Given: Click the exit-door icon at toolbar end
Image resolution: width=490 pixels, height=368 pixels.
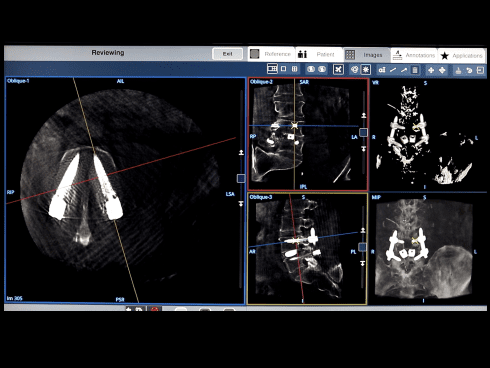Looking at the screenshot, I should [x=480, y=70].
